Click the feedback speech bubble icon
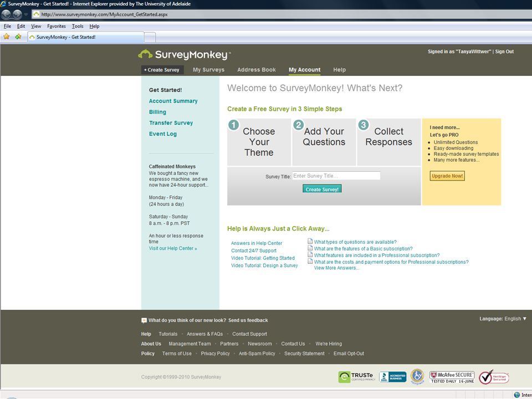The height and width of the screenshot is (399, 532). click(144, 320)
